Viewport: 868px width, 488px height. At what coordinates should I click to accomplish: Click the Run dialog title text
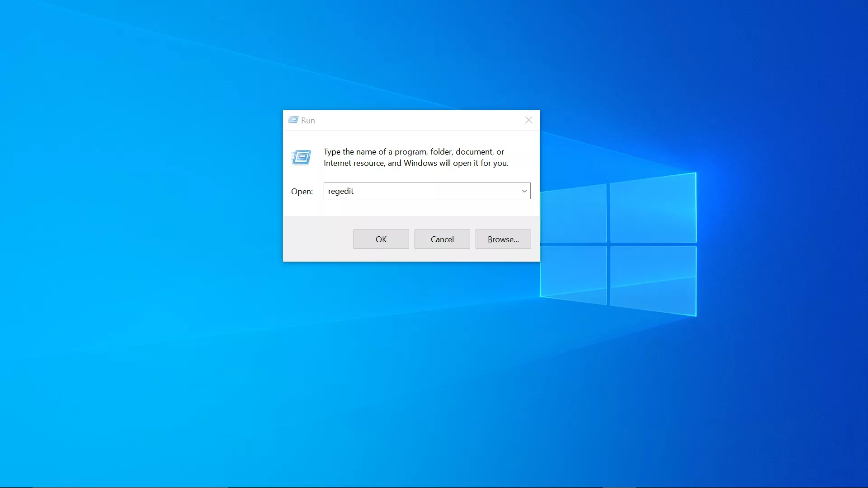click(x=308, y=121)
